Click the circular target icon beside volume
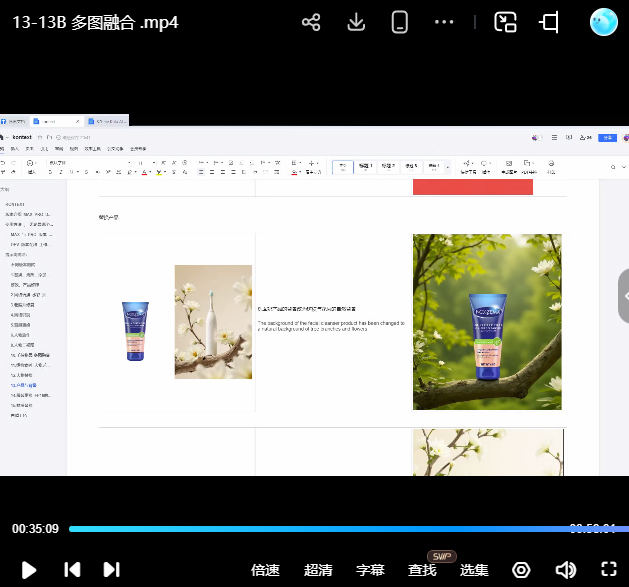The width and height of the screenshot is (629, 587). 521,569
